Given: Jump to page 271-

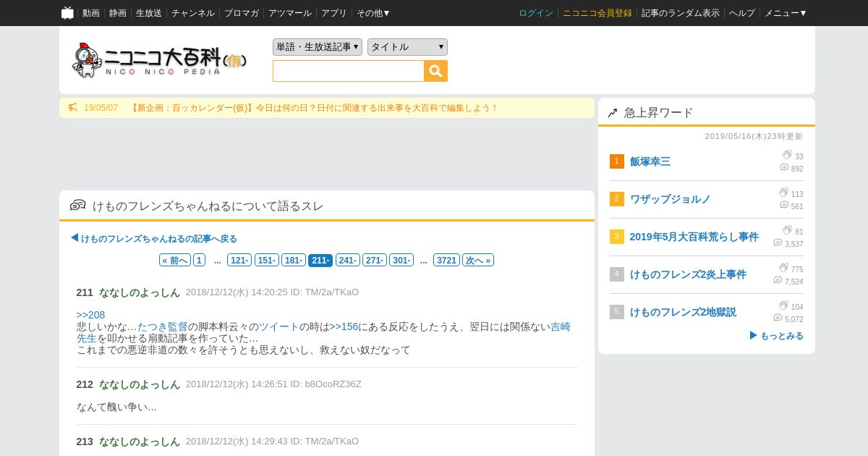Looking at the screenshot, I should (x=375, y=260).
